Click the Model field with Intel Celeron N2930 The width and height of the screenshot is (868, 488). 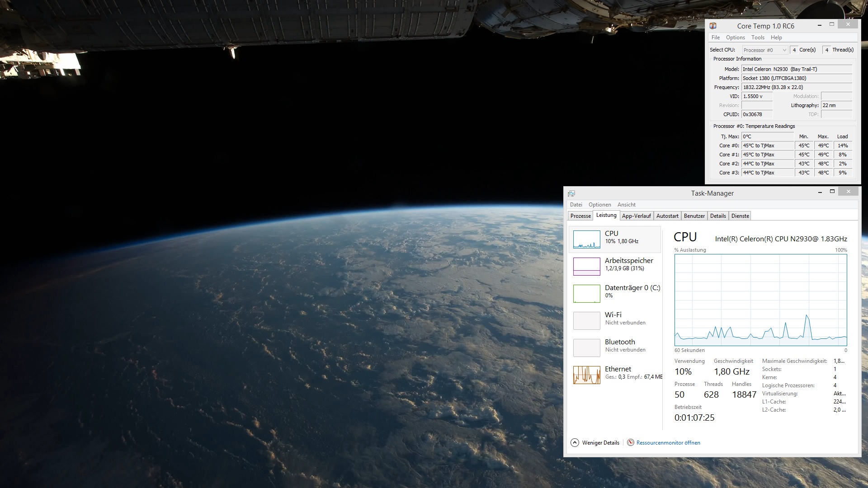(797, 69)
